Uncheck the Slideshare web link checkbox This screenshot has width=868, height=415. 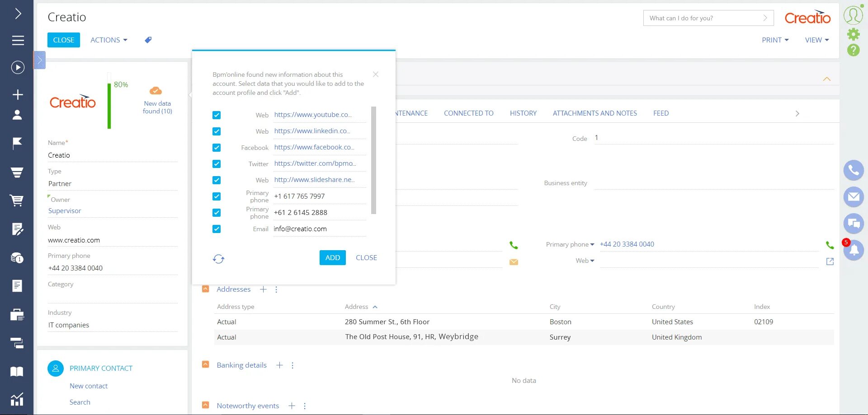[217, 180]
